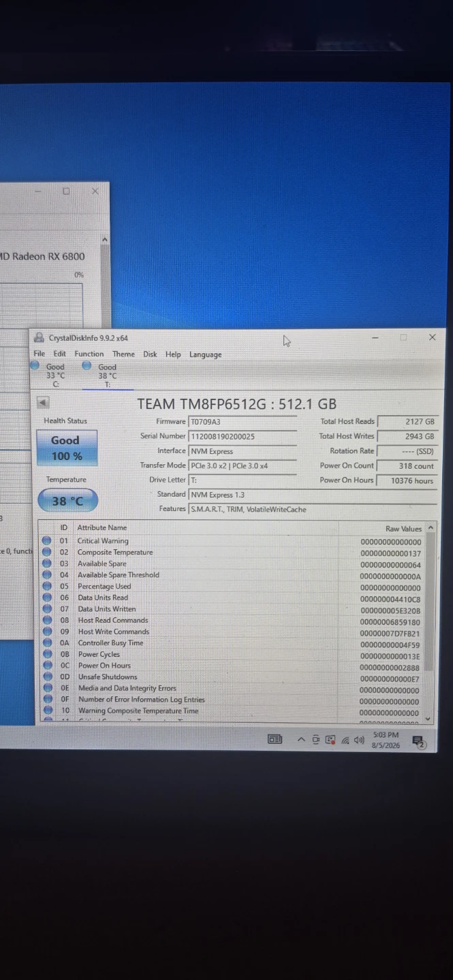Select the Critical Warning attribute row
The image size is (453, 980).
pyautogui.click(x=232, y=541)
